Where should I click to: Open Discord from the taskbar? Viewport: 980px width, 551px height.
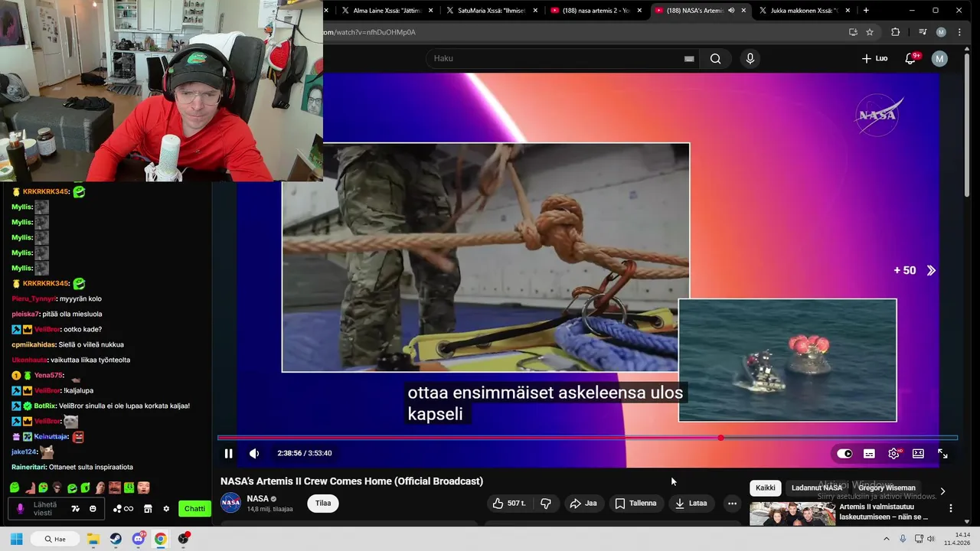click(139, 539)
